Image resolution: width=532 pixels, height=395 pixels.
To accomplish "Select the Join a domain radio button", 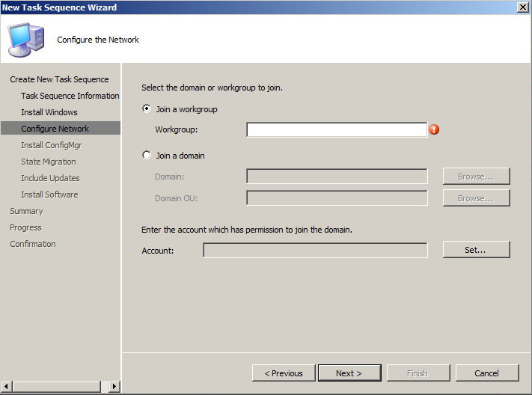I will 147,156.
